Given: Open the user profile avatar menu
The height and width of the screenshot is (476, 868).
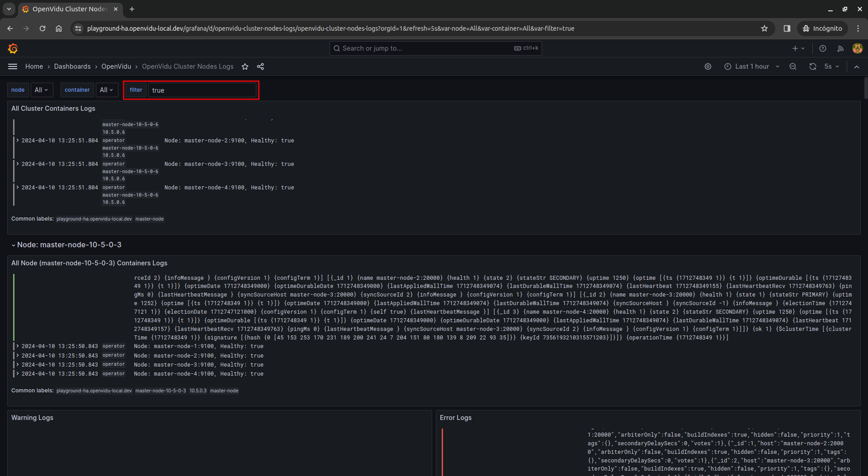Looking at the screenshot, I should click(x=858, y=48).
